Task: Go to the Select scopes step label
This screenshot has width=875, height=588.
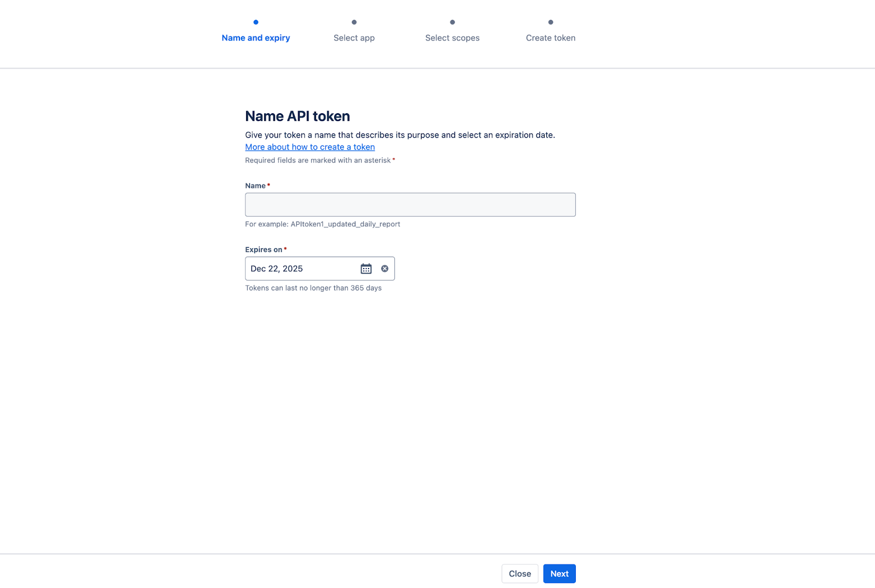Action: 452,38
